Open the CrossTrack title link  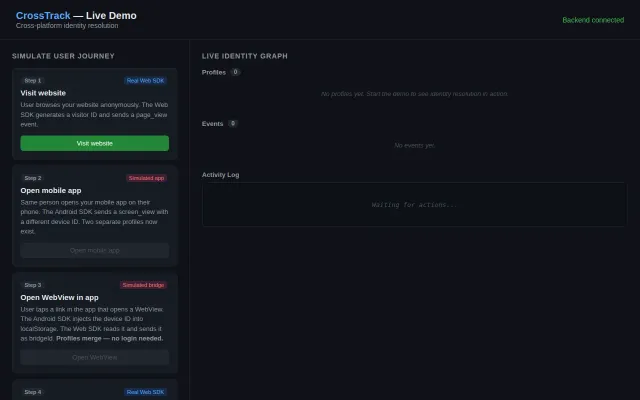click(x=43, y=16)
